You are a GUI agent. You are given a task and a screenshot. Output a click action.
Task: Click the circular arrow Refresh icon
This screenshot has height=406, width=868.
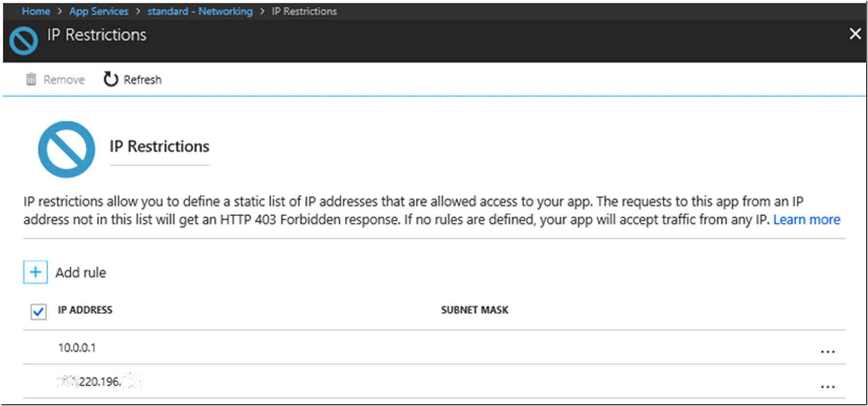coord(111,79)
